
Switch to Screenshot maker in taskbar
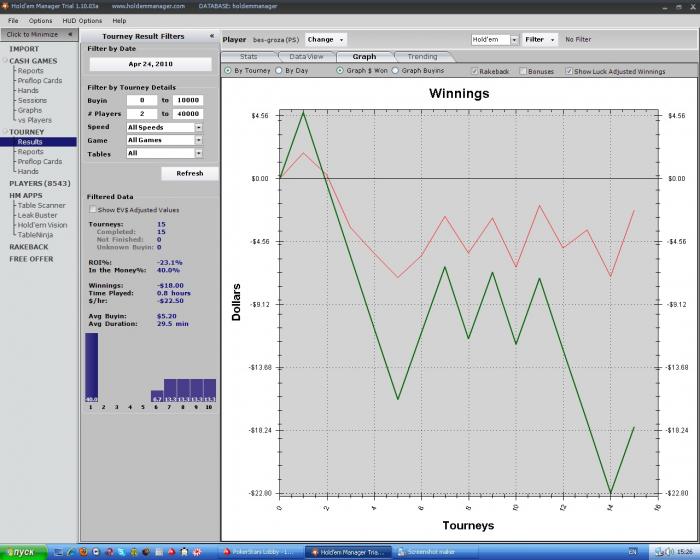[x=428, y=552]
